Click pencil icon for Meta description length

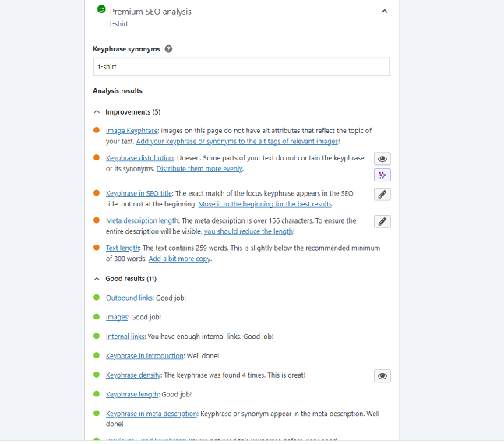(382, 222)
